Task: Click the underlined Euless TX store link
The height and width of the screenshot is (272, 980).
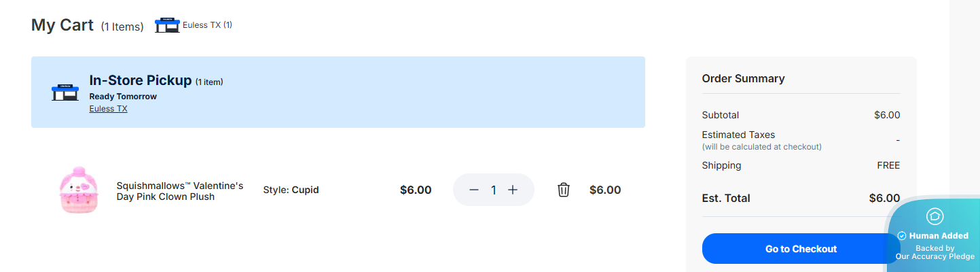Action: [x=108, y=109]
